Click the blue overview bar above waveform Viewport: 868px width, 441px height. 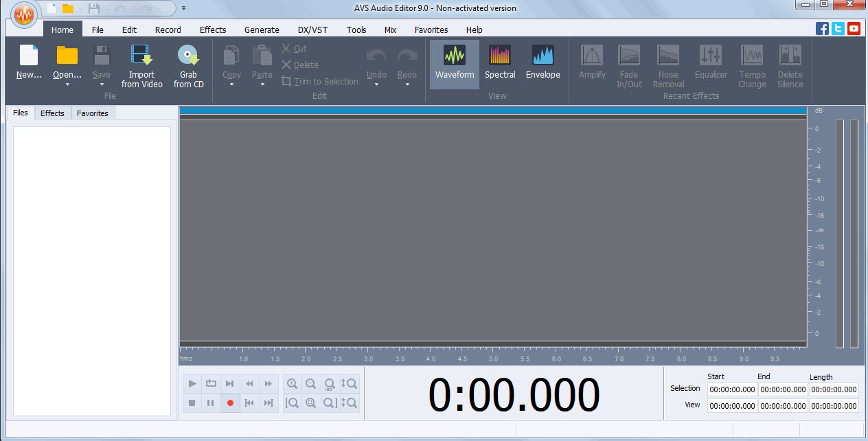492,110
